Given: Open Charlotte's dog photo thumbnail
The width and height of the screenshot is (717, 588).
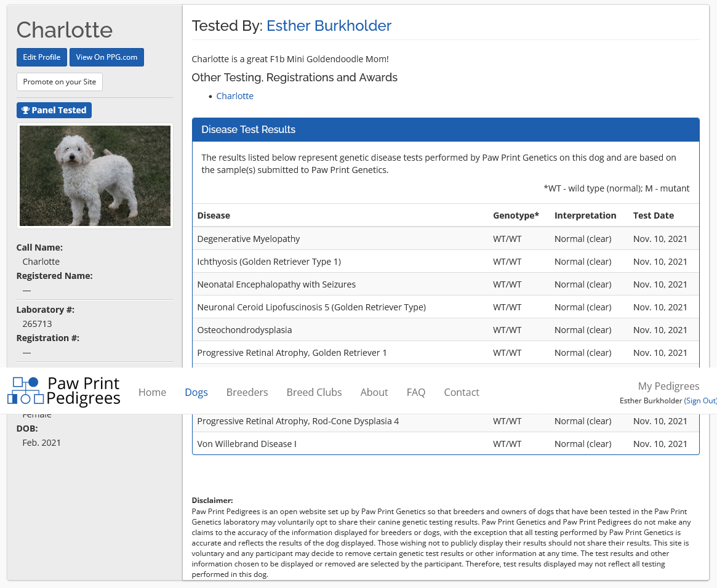Looking at the screenshot, I should (95, 176).
